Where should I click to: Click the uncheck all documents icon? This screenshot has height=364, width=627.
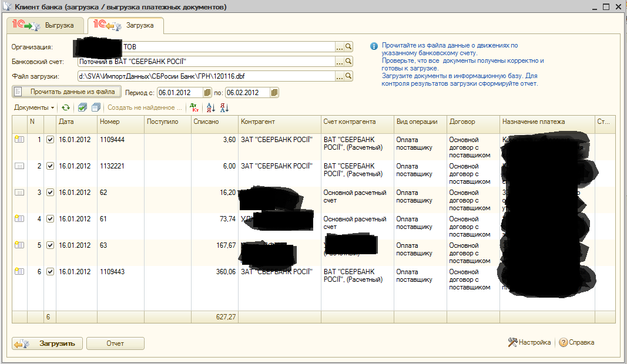tap(96, 107)
